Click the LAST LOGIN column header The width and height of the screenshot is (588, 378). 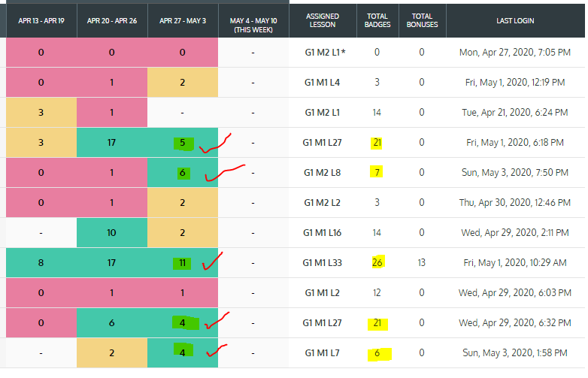point(515,21)
